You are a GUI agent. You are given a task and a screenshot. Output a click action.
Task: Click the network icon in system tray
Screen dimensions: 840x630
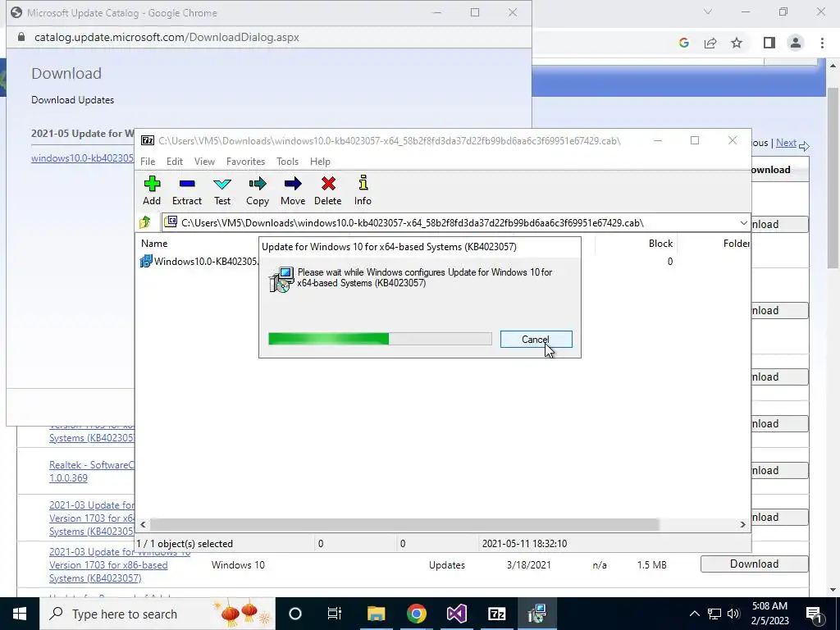coord(714,614)
